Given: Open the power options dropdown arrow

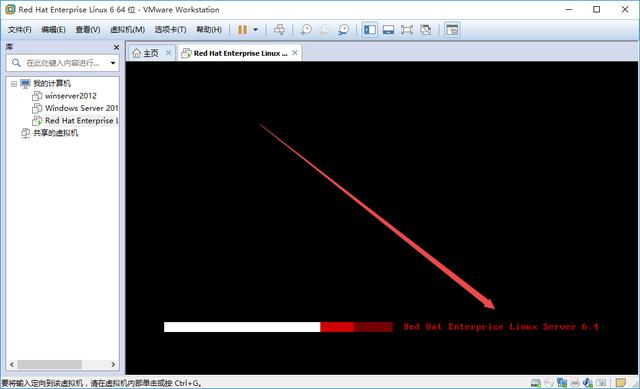Looking at the screenshot, I should 256,30.
